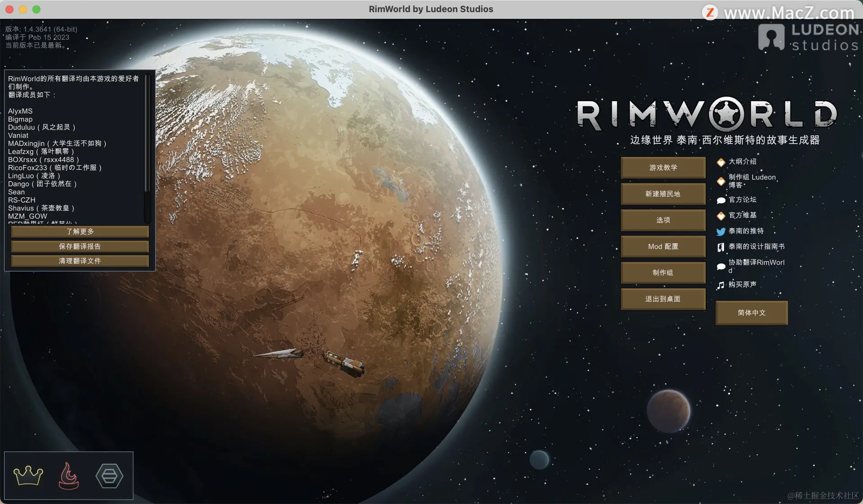Open 选项 settings menu
This screenshot has height=504, width=863.
coord(663,220)
